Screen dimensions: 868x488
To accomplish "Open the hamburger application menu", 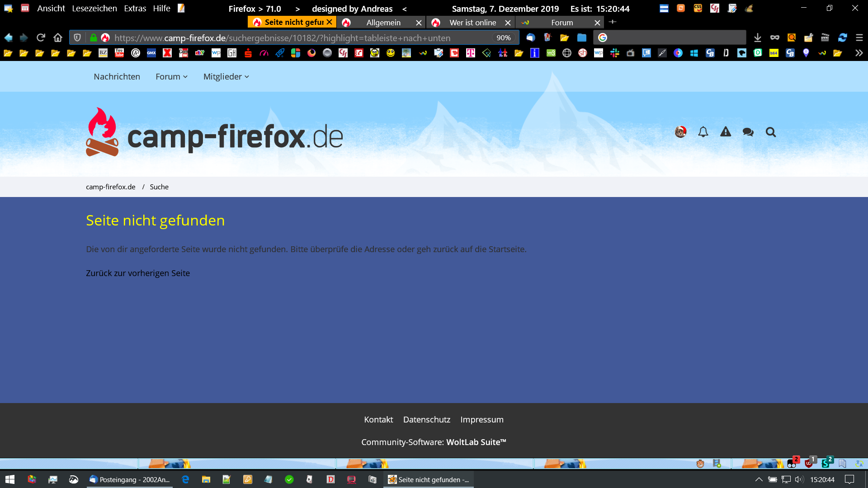I will coord(859,38).
